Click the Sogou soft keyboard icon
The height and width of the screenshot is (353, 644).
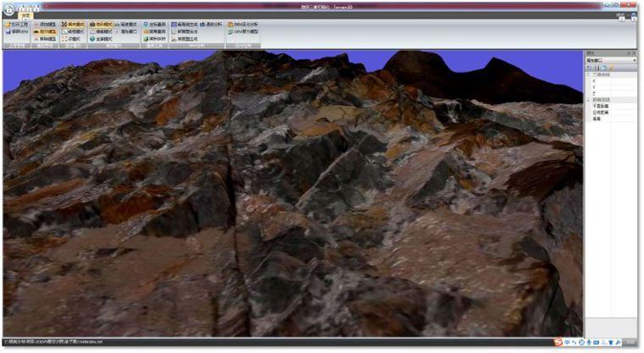point(596,342)
